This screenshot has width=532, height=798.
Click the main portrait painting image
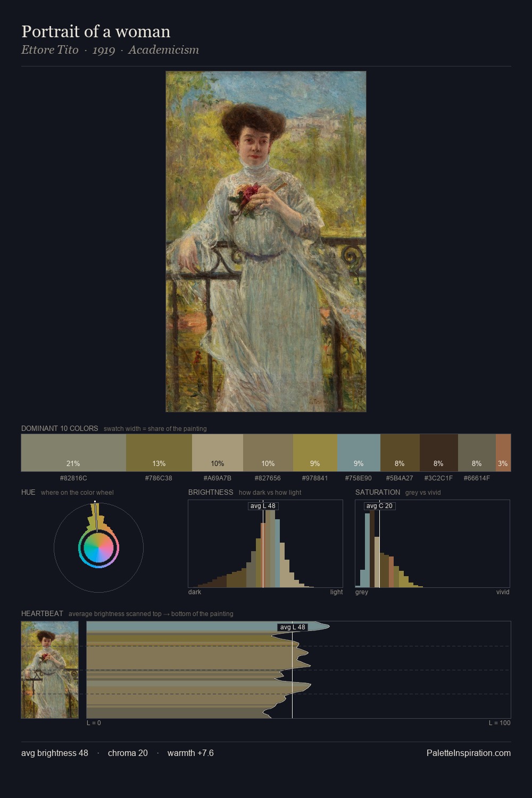pyautogui.click(x=266, y=242)
